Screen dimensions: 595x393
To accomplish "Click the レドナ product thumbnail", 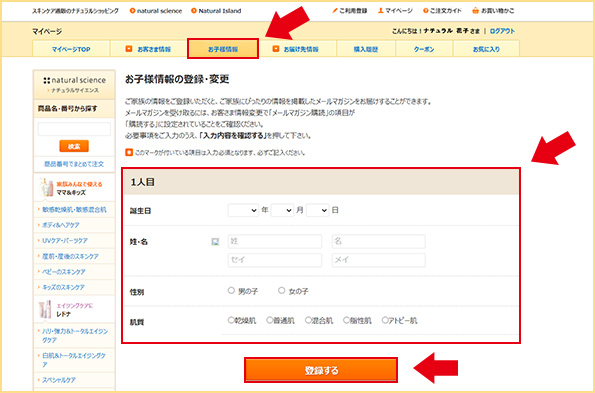I will coord(45,309).
